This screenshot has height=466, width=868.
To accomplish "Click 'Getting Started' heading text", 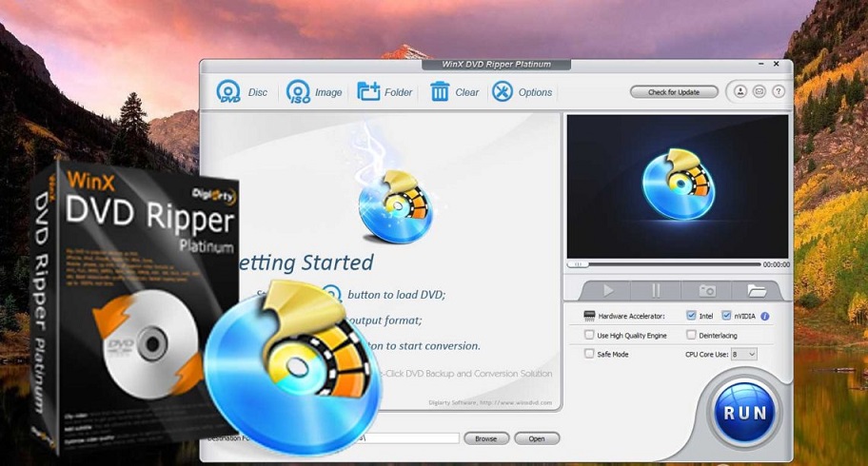I will click(x=306, y=262).
